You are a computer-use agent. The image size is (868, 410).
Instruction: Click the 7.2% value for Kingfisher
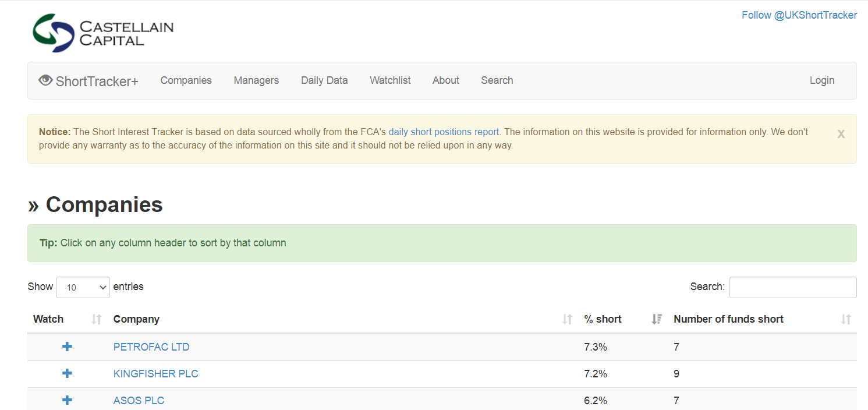[x=596, y=374]
